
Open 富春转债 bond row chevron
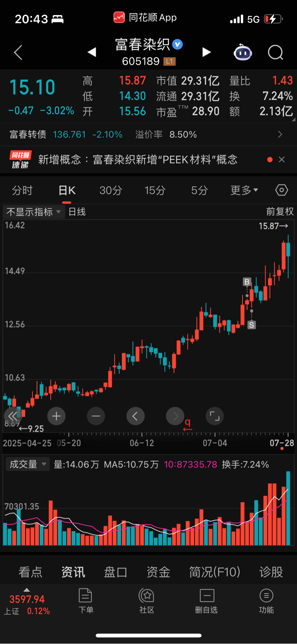280,134
